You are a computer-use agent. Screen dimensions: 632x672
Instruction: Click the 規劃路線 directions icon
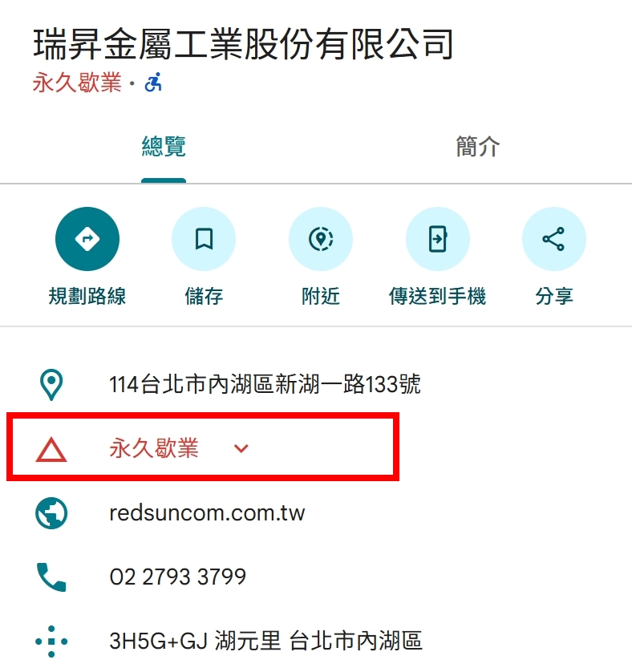point(87,239)
